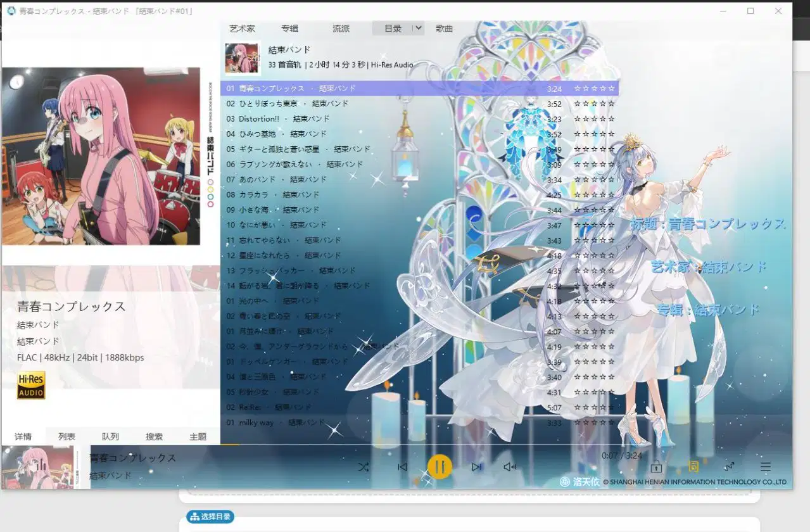This screenshot has width=810, height=532.
Task: Click the app logo in title bar
Action: (x=11, y=11)
